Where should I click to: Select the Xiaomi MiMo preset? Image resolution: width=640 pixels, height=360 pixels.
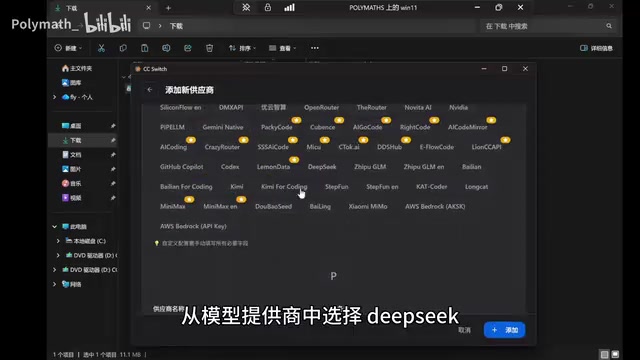pyautogui.click(x=368, y=207)
